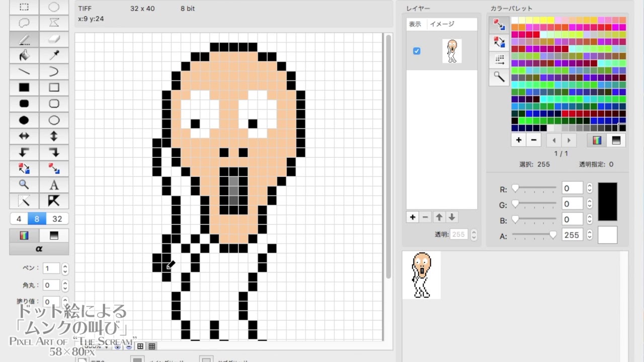Move layer down with the down arrow

click(452, 217)
